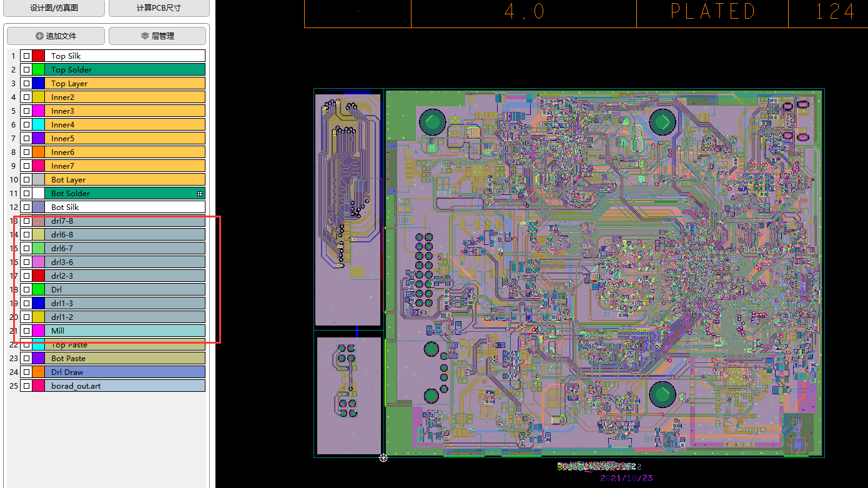Toggle the Top Silk layer checkbox
The image size is (868, 488).
[x=26, y=56]
